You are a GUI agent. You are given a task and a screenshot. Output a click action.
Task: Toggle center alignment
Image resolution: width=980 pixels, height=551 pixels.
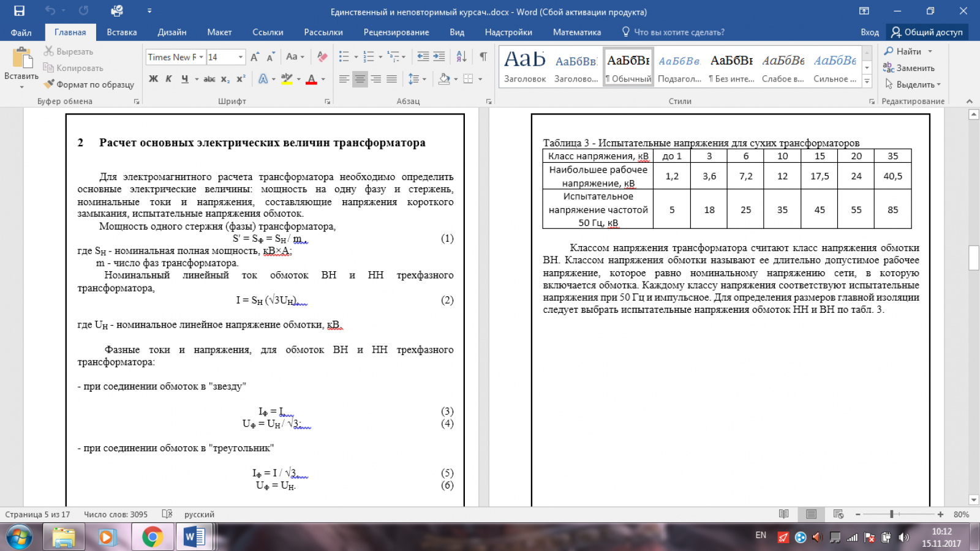pyautogui.click(x=360, y=79)
